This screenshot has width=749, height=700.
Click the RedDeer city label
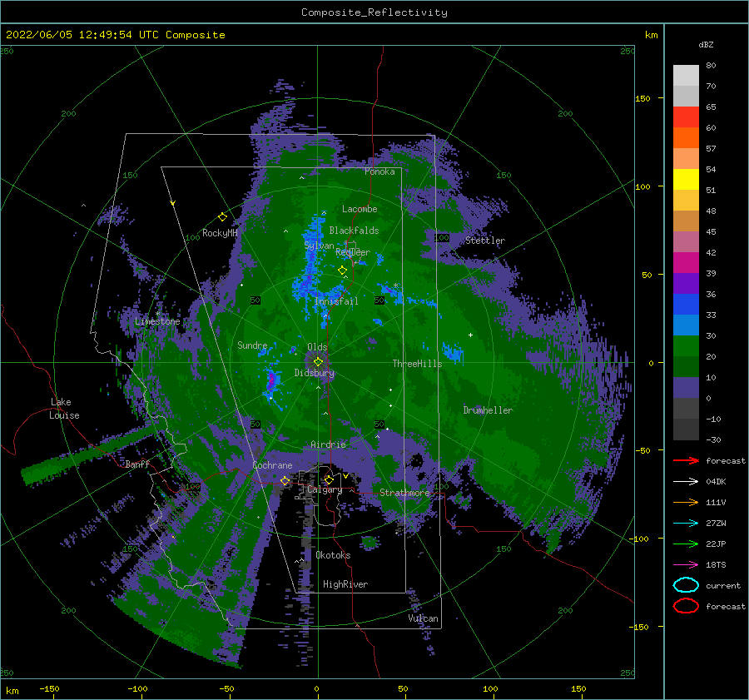(x=353, y=252)
